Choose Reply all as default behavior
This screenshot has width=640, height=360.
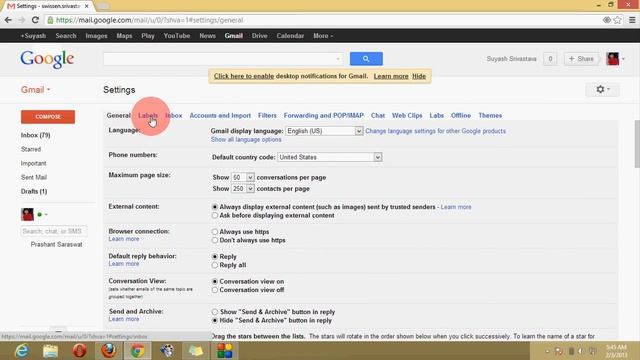click(x=215, y=265)
